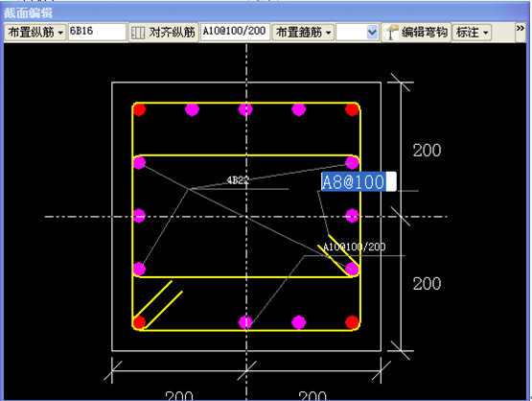Image resolution: width=532 pixels, height=401 pixels.
Task: Expand the toolbar overflow chevron
Action: [520, 29]
